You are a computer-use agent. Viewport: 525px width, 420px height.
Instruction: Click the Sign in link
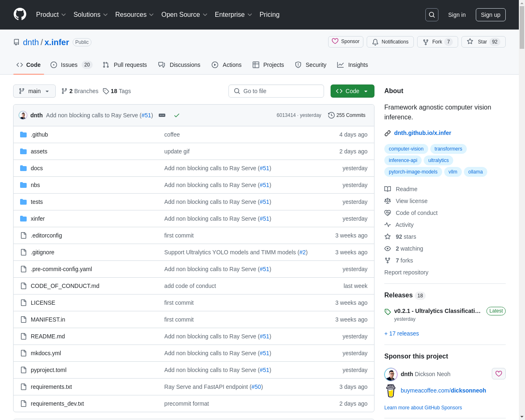click(x=457, y=15)
